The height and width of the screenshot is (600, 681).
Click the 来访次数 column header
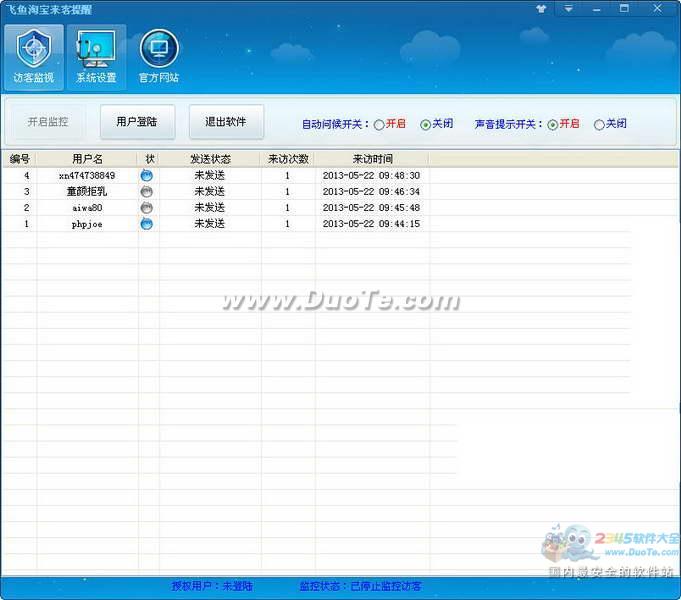288,159
